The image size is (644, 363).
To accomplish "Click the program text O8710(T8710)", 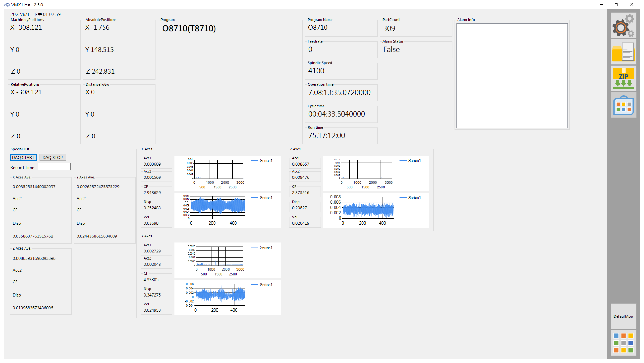I will pyautogui.click(x=189, y=28).
